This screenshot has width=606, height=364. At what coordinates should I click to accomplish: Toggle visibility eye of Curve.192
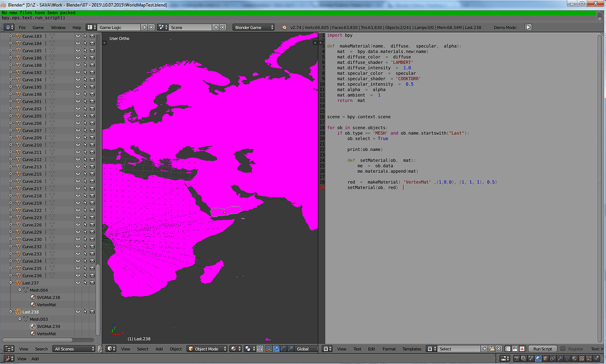coord(78,72)
